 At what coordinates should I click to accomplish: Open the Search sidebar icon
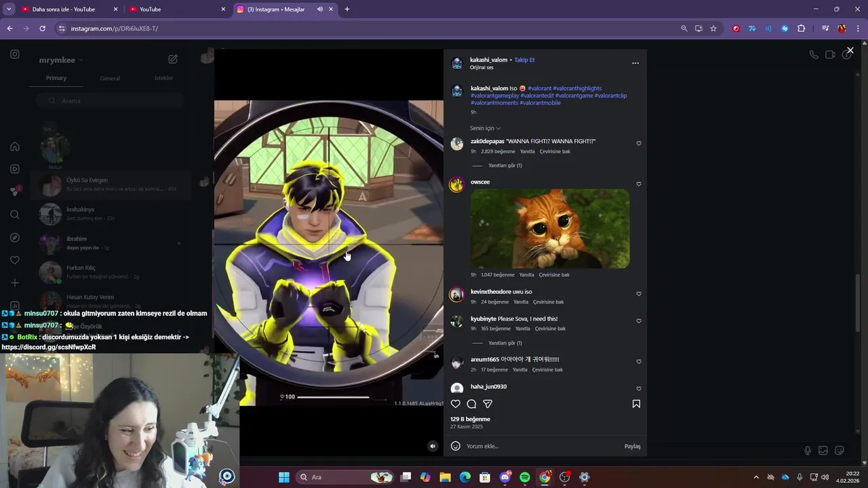pos(15,215)
